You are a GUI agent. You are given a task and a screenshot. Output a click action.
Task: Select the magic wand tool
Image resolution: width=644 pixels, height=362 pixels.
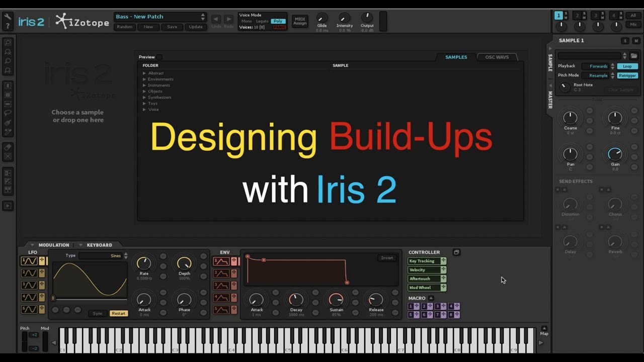(8, 132)
